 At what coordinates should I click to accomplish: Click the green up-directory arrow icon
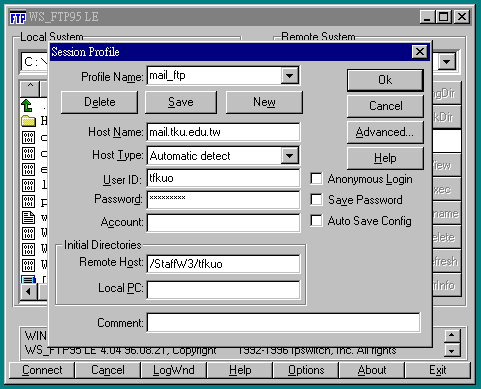click(27, 106)
